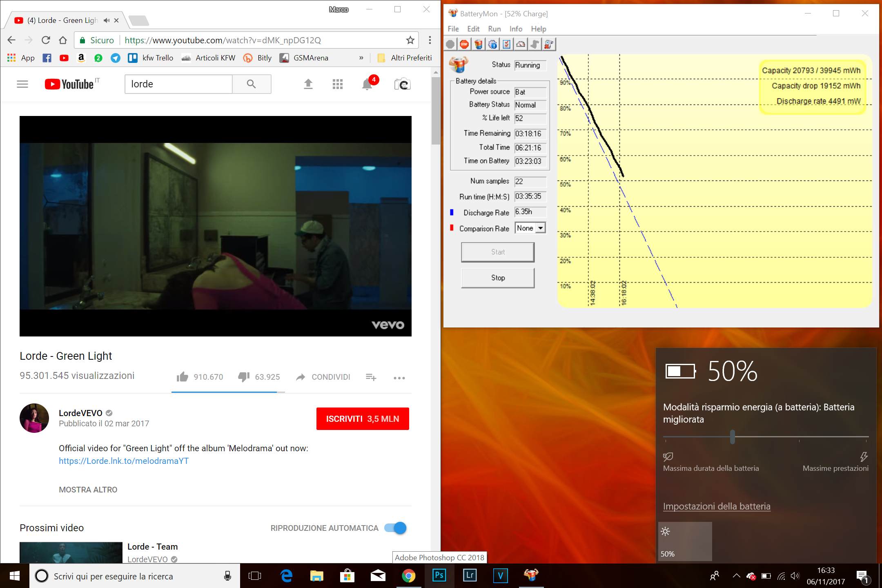Click the gauge/speedometer toolbar icon

pyautogui.click(x=520, y=44)
